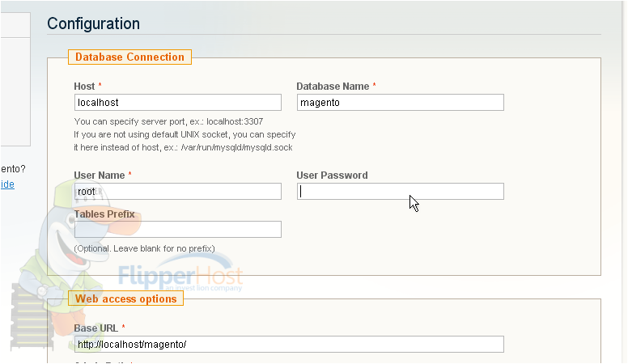Click the FlipperHost watermark logo
Viewport: 628px width, 364px height.
(x=180, y=274)
